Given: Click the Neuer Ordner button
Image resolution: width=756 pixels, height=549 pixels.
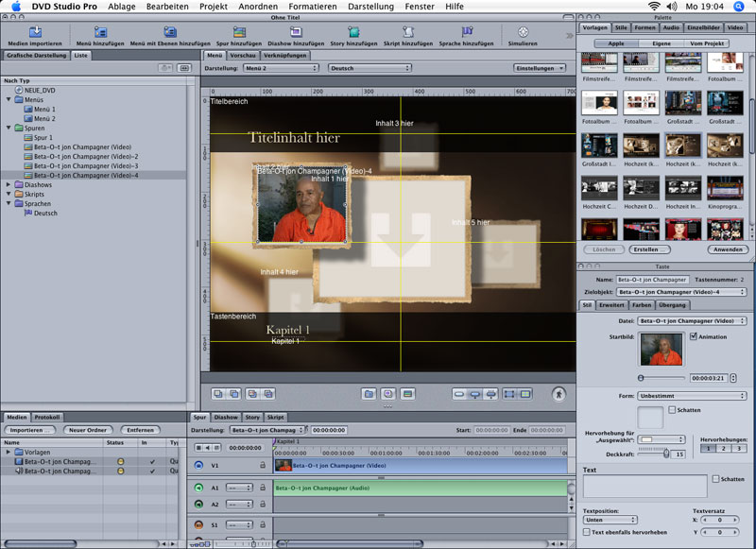Looking at the screenshot, I should click(88, 430).
